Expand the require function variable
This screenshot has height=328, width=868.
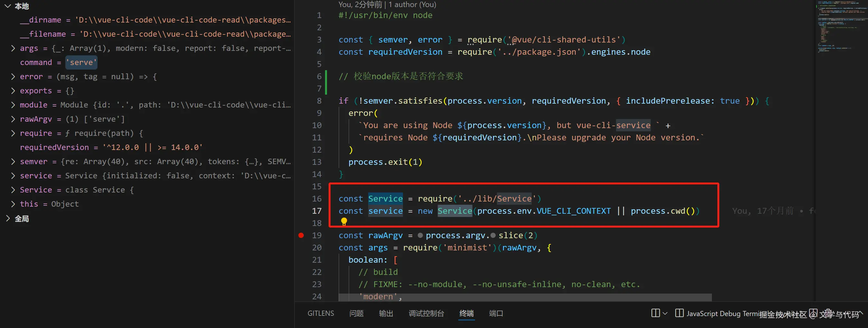(x=13, y=133)
